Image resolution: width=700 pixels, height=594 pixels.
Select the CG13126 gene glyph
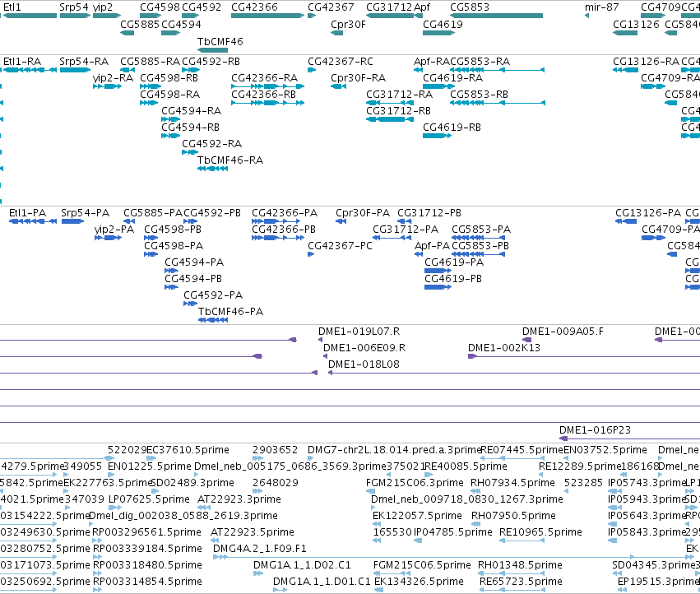(625, 33)
